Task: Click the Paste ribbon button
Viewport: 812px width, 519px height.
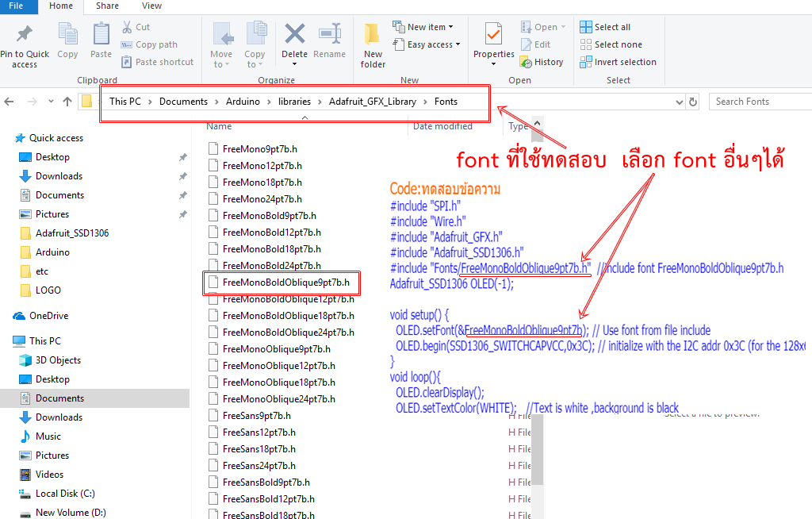Action: [101, 40]
